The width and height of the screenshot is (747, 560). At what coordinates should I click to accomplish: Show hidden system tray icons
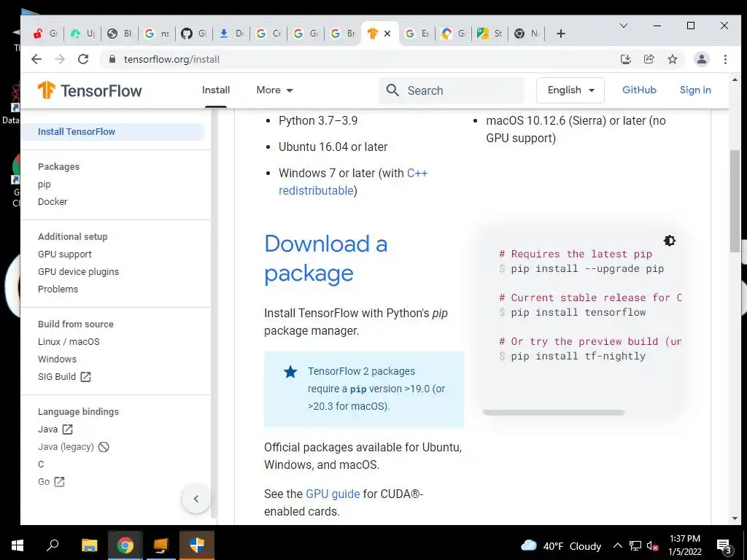(617, 545)
